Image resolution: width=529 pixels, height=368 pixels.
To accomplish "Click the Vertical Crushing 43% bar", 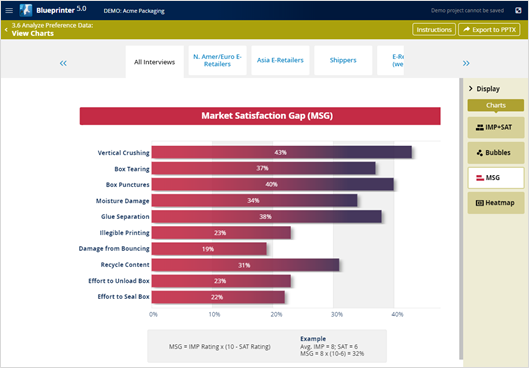I will click(x=282, y=152).
